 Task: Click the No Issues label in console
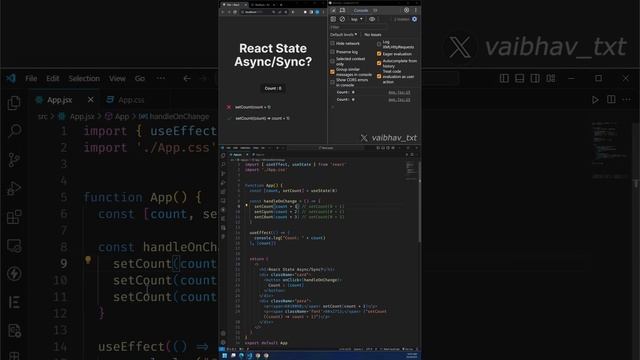373,35
